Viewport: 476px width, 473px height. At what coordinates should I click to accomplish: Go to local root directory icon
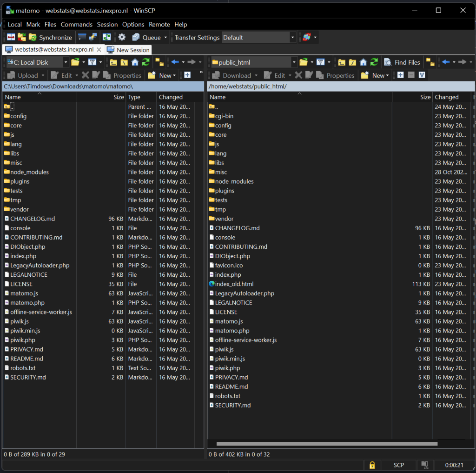[124, 62]
